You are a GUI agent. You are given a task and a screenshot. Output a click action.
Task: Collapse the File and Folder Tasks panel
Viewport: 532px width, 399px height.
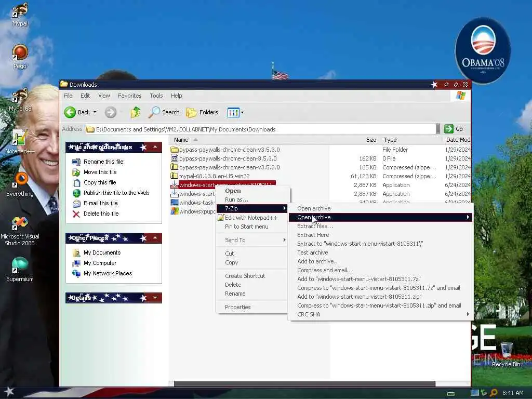[155, 147]
